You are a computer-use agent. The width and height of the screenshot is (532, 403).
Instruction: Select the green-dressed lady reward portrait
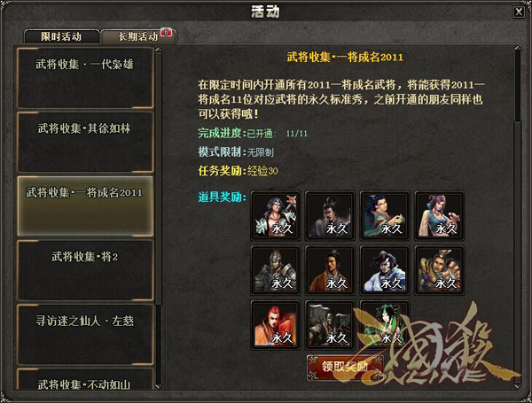pyautogui.click(x=385, y=325)
